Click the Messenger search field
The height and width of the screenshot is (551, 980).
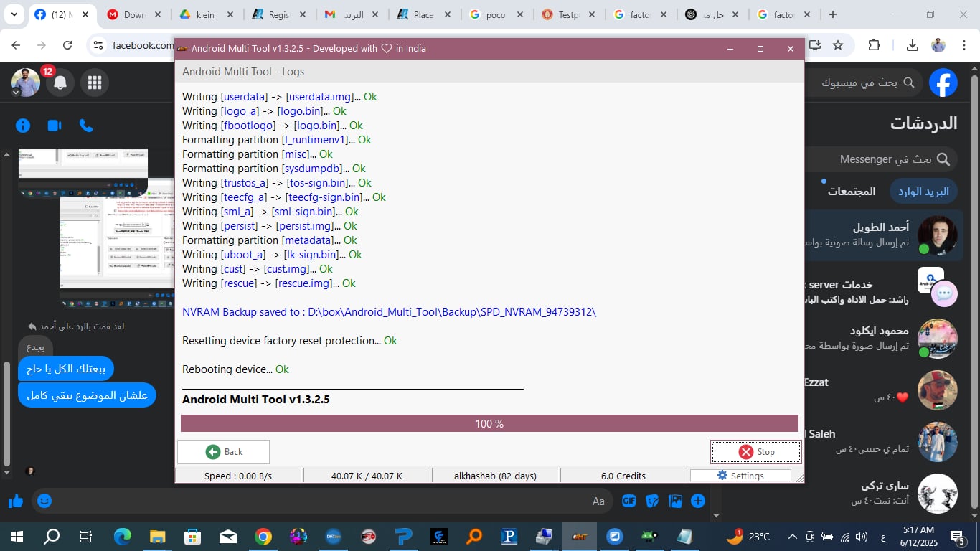tap(882, 159)
